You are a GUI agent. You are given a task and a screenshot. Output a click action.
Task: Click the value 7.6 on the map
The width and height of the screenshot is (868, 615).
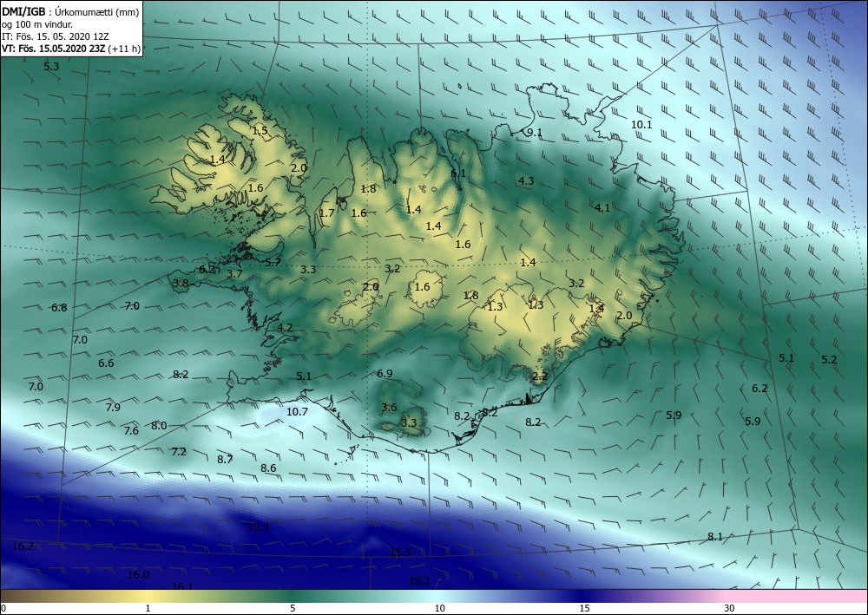[131, 431]
